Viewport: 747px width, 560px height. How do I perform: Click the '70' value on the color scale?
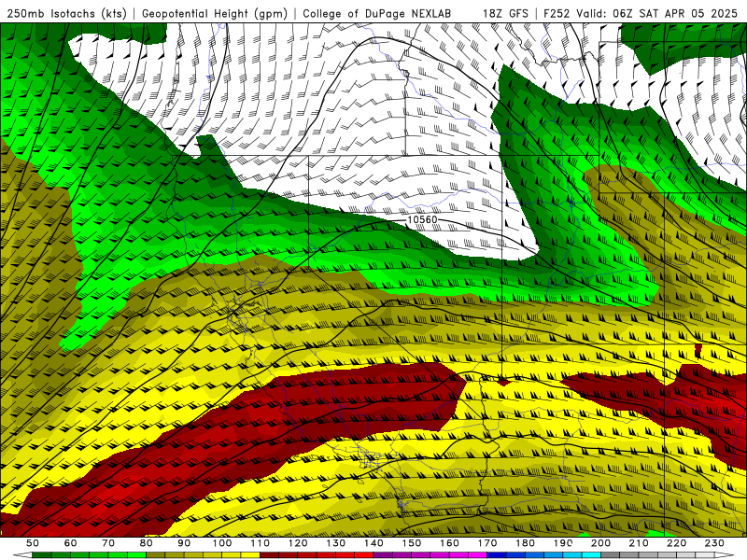click(x=108, y=543)
